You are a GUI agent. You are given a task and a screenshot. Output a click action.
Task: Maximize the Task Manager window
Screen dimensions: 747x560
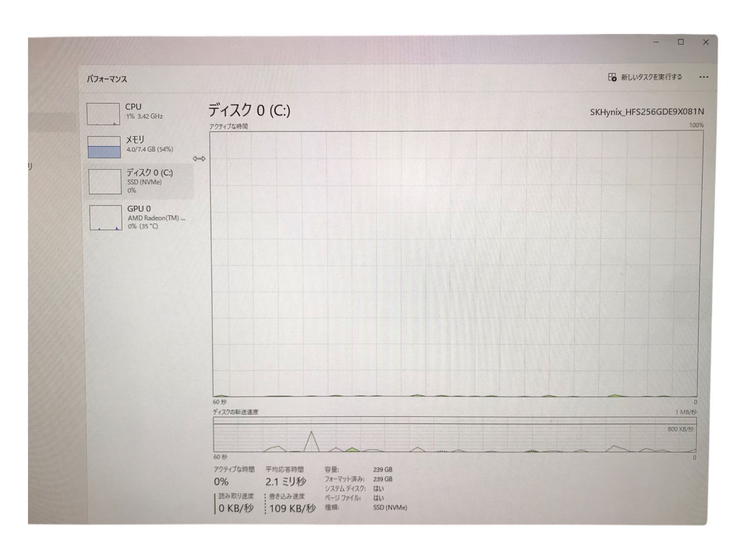(x=681, y=42)
